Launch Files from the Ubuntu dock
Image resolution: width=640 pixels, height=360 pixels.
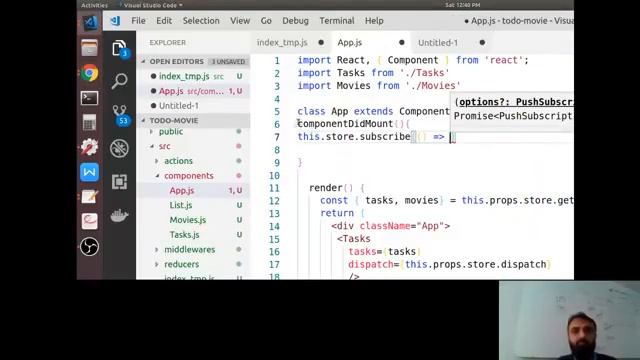89,48
